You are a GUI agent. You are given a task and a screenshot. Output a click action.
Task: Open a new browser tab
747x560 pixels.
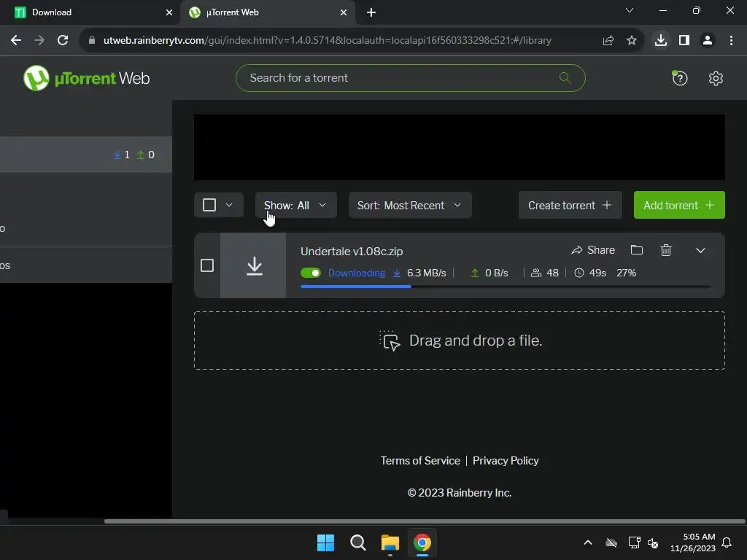click(371, 12)
